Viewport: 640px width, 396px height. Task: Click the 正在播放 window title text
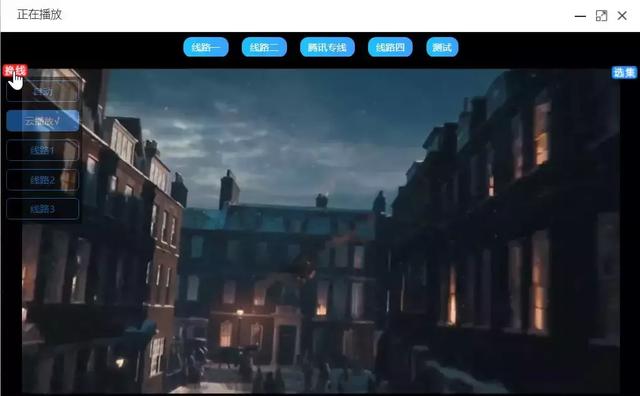pos(40,14)
